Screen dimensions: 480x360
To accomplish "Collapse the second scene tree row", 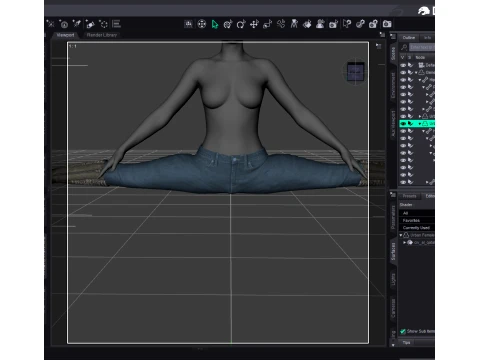I will [416, 72].
